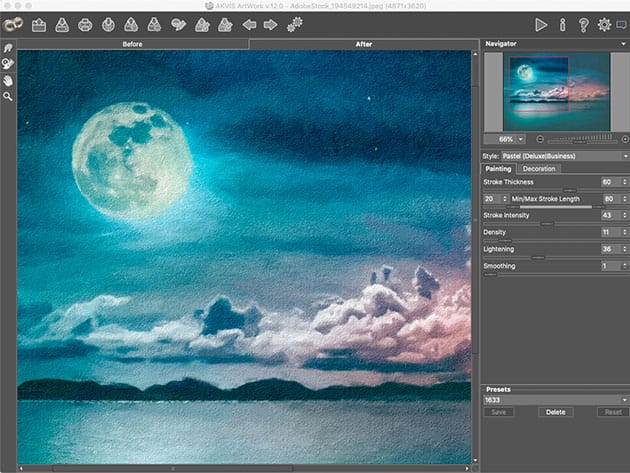
Task: Open the Help question mark icon
Action: click(x=582, y=25)
